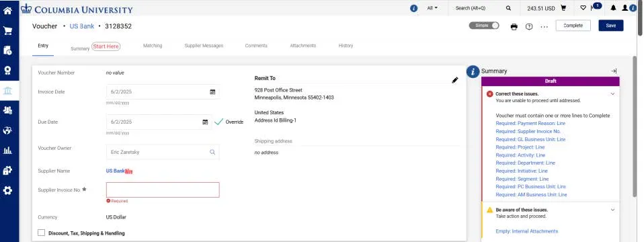The height and width of the screenshot is (242, 644).
Task: Print the voucher with the printer icon
Action: tap(514, 27)
